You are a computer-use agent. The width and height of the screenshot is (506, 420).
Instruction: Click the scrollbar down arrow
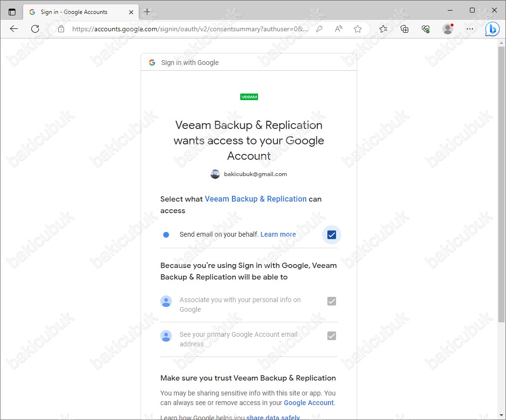pyautogui.click(x=501, y=416)
